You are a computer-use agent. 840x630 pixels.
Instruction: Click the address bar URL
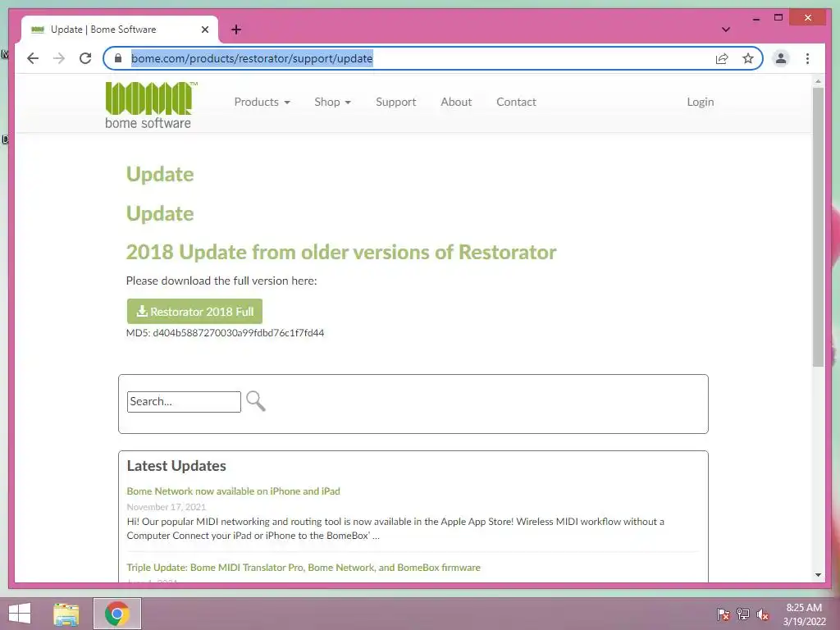coord(252,58)
